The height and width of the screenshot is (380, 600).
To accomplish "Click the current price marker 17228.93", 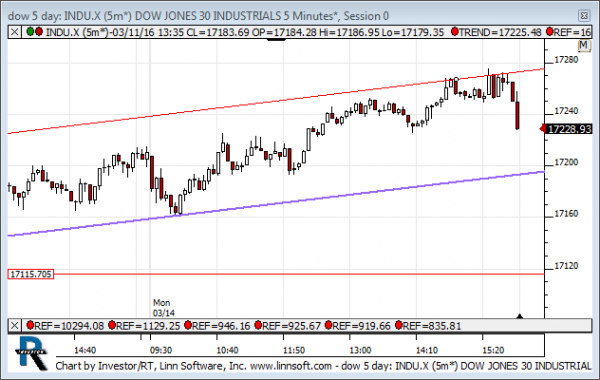I will point(569,129).
